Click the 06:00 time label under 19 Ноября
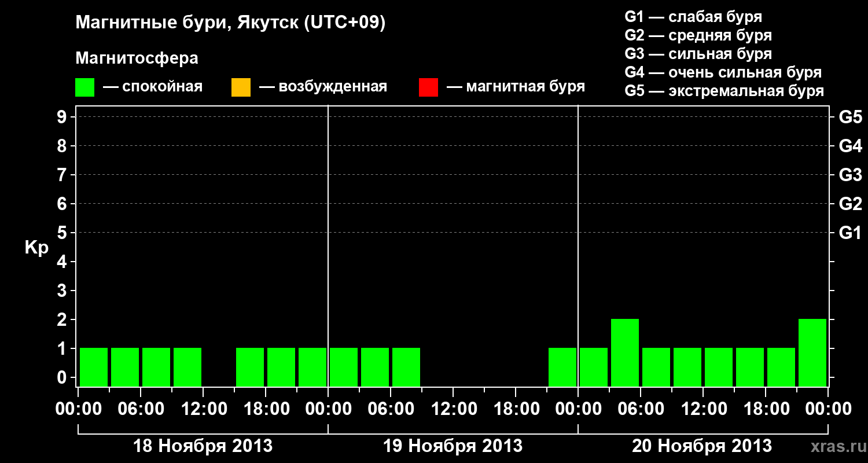Image resolution: width=868 pixels, height=463 pixels. click(x=391, y=409)
